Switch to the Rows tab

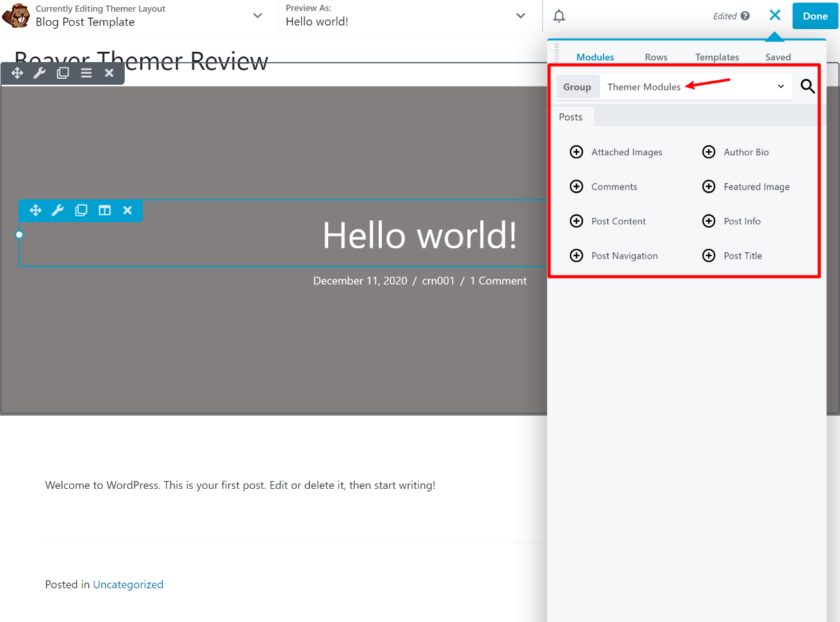[x=656, y=57]
